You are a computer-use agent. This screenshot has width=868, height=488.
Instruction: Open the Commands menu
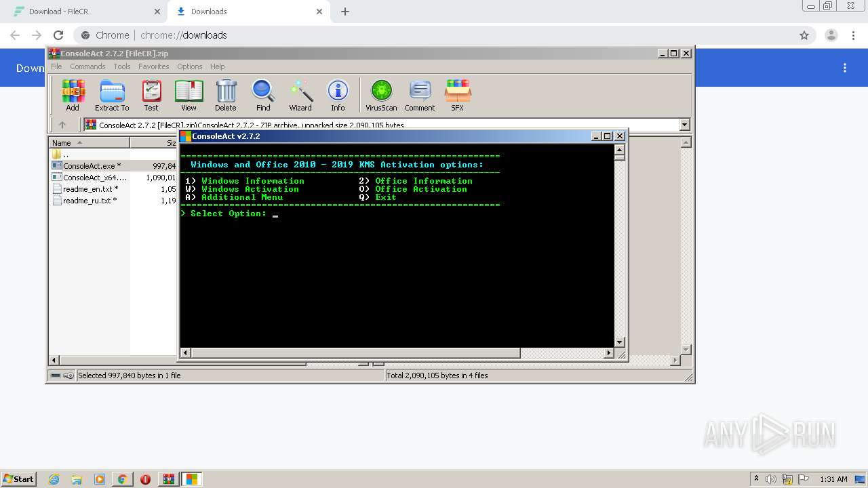(87, 66)
